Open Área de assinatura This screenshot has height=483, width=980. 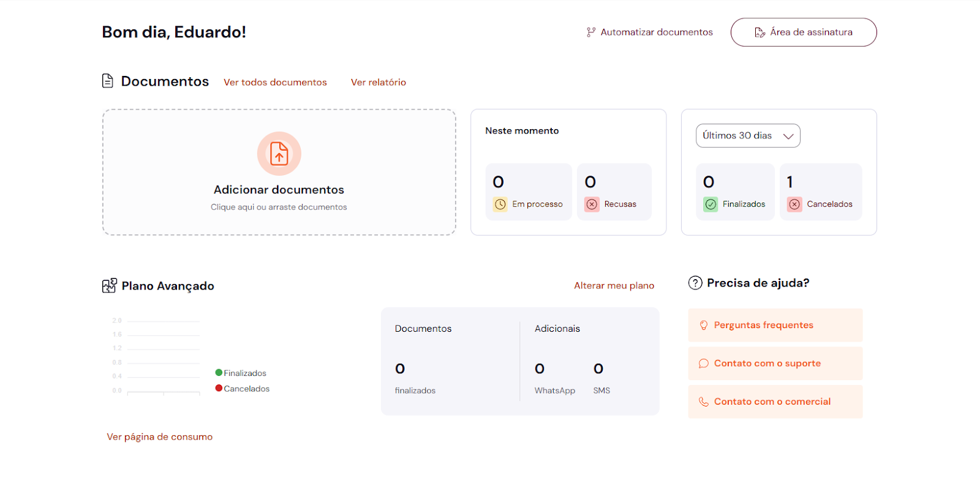pyautogui.click(x=803, y=32)
